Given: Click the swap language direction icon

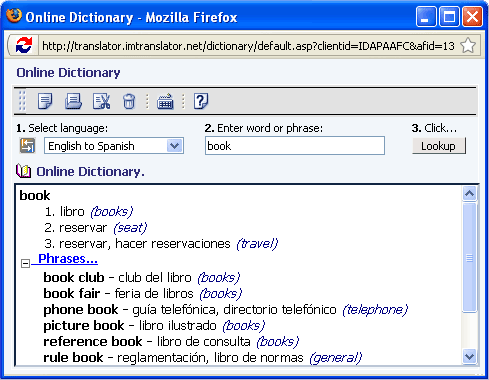Looking at the screenshot, I should point(27,146).
